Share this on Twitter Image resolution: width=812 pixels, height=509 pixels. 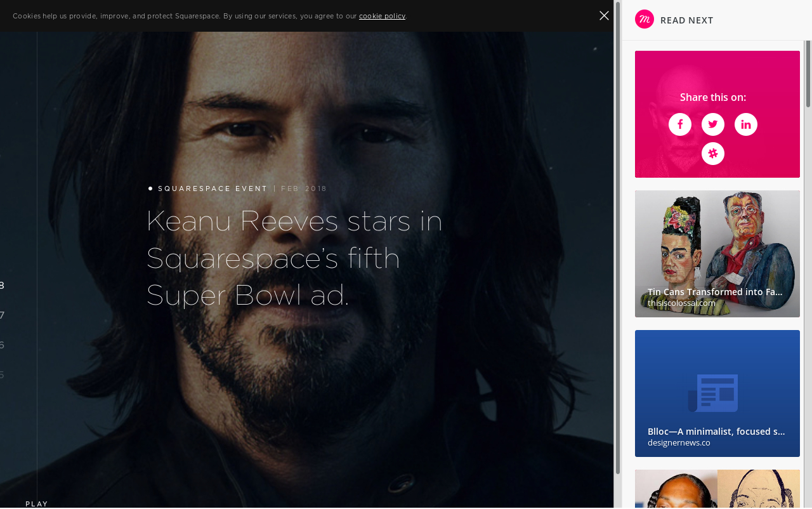(712, 124)
